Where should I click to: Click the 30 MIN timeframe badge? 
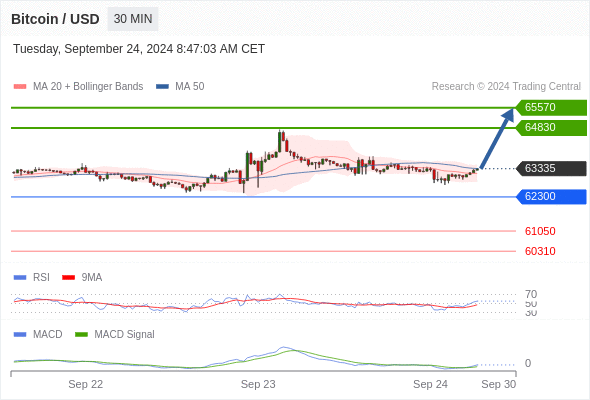point(133,19)
